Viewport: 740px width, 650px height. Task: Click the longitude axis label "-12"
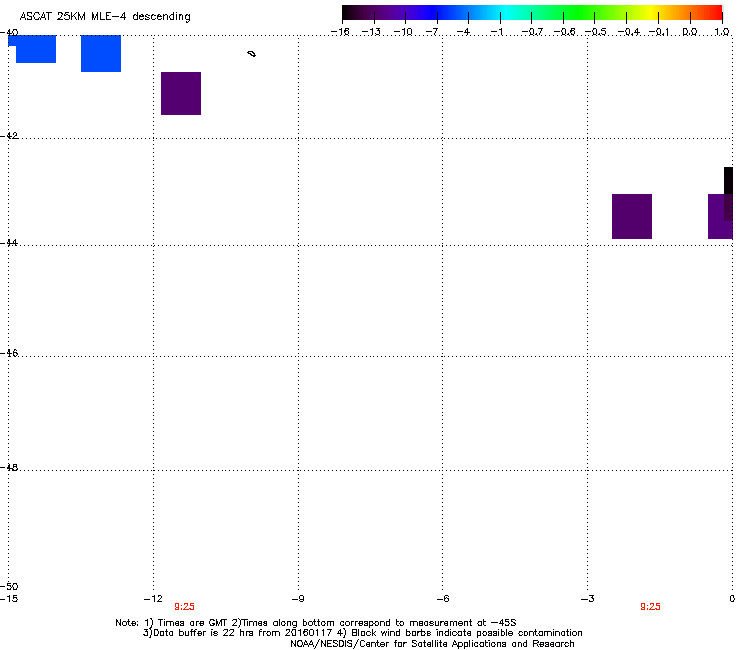[153, 599]
